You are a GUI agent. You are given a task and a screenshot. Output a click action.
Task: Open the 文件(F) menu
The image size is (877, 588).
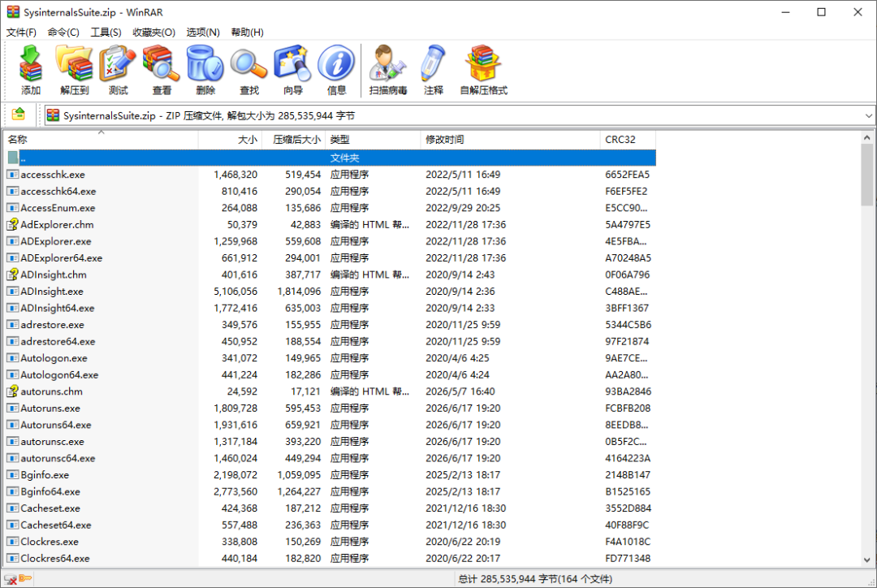pyautogui.click(x=21, y=32)
